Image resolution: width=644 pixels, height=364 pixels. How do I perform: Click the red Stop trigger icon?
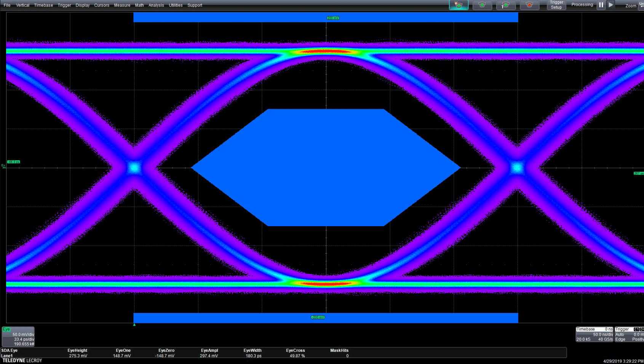pyautogui.click(x=529, y=5)
